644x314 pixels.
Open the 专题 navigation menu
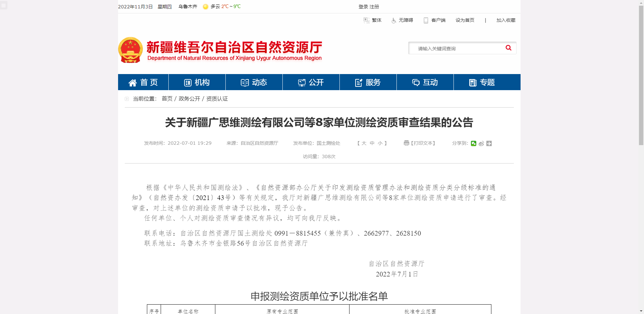487,82
